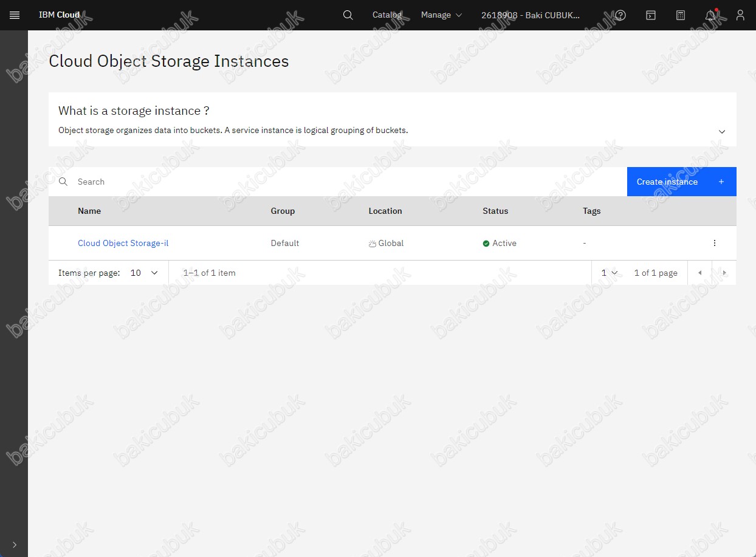This screenshot has width=756, height=557.
Task: Change Items per page dropdown
Action: (145, 273)
